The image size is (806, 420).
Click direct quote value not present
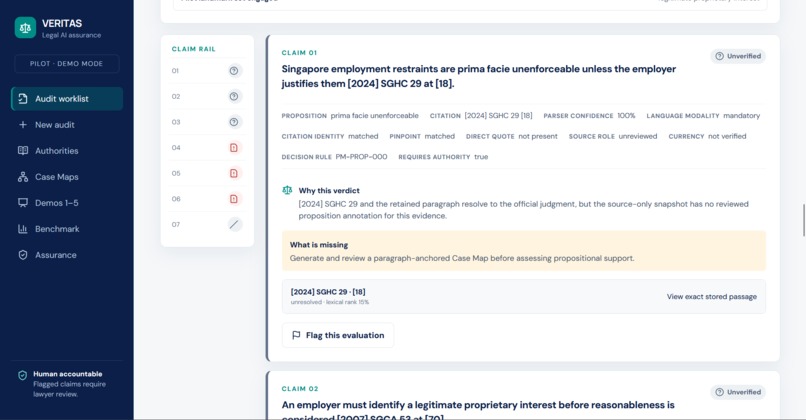click(538, 136)
